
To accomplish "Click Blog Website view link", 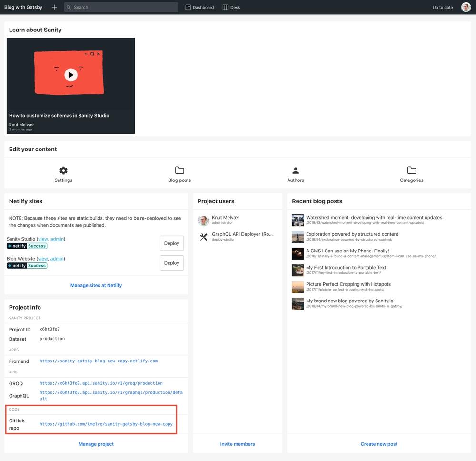I will click(x=43, y=259).
